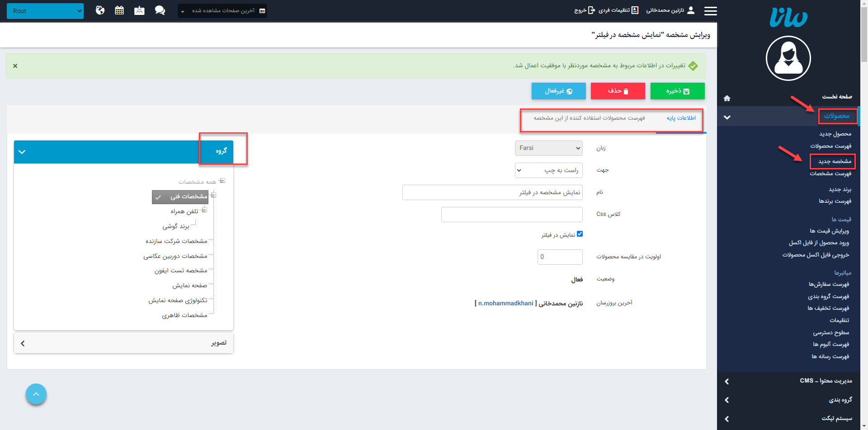This screenshot has height=430, width=868.
Task: Open the Farsi language dropdown
Action: click(x=548, y=148)
